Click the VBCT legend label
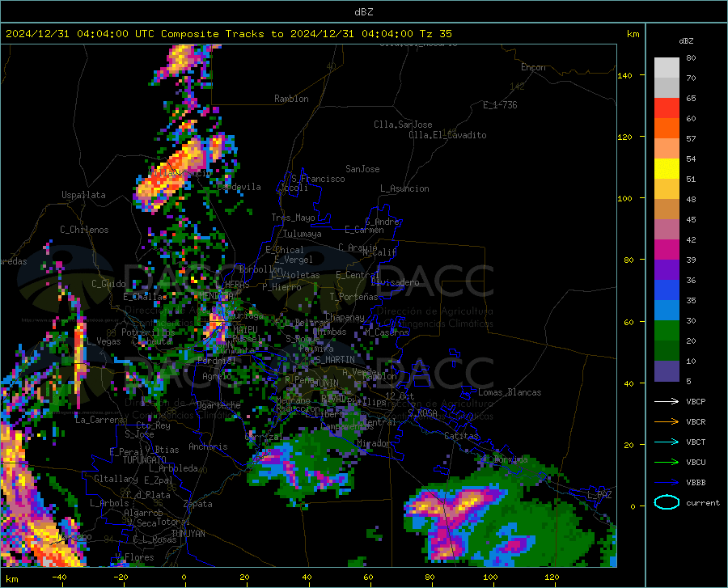 (x=696, y=442)
